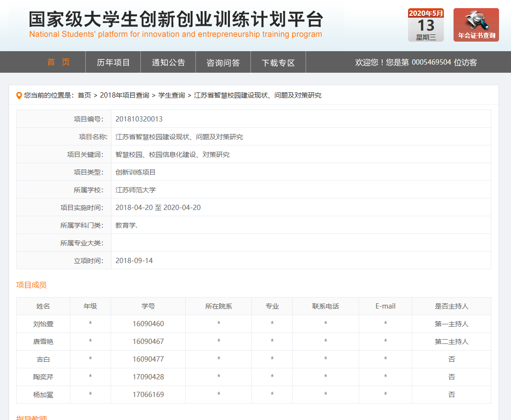The height and width of the screenshot is (420, 511).
Task: Click 学生查询 breadcrumb link
Action: (x=171, y=96)
